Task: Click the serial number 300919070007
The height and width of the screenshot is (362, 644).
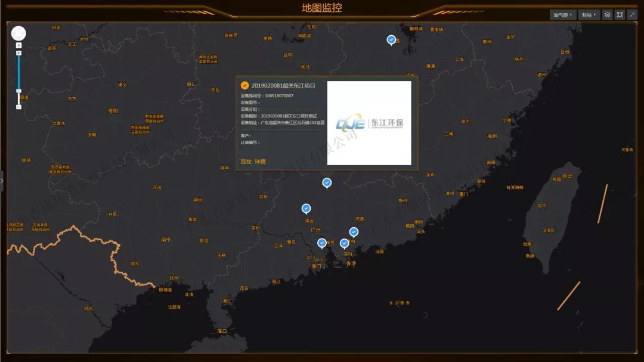Action: pyautogui.click(x=279, y=96)
